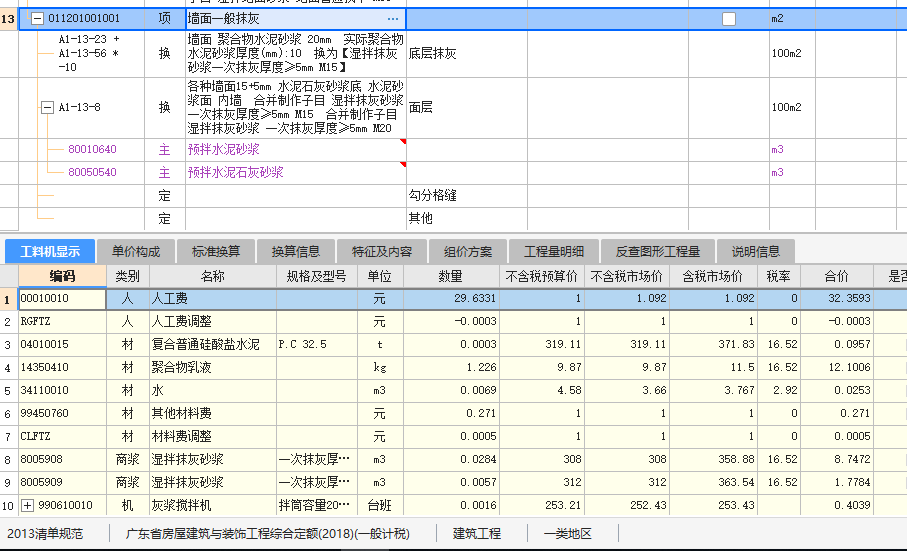Open the 说明信息 tab
This screenshot has height=551, width=907.
[x=755, y=252]
